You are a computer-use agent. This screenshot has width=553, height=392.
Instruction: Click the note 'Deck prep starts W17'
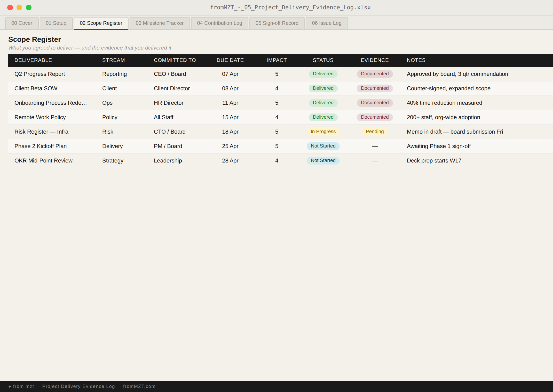pos(434,161)
